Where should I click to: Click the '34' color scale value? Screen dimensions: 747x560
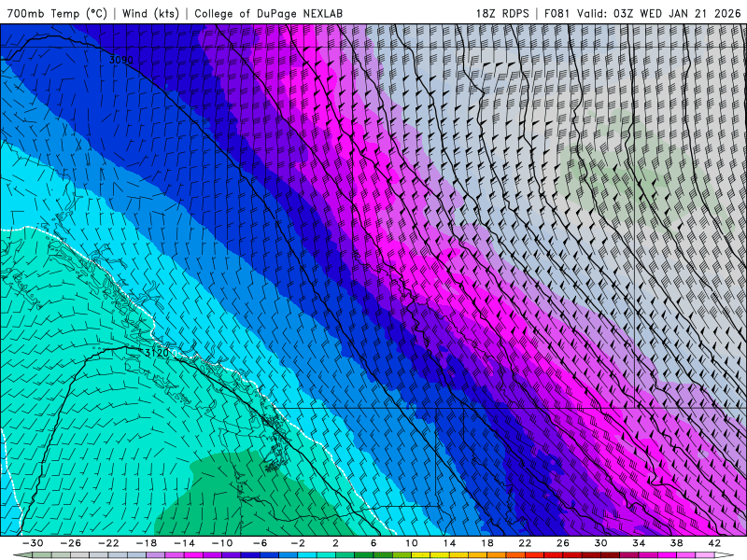click(x=639, y=543)
